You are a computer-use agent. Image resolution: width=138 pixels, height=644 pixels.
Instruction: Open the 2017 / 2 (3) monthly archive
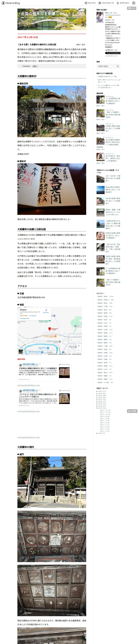click(x=105, y=431)
